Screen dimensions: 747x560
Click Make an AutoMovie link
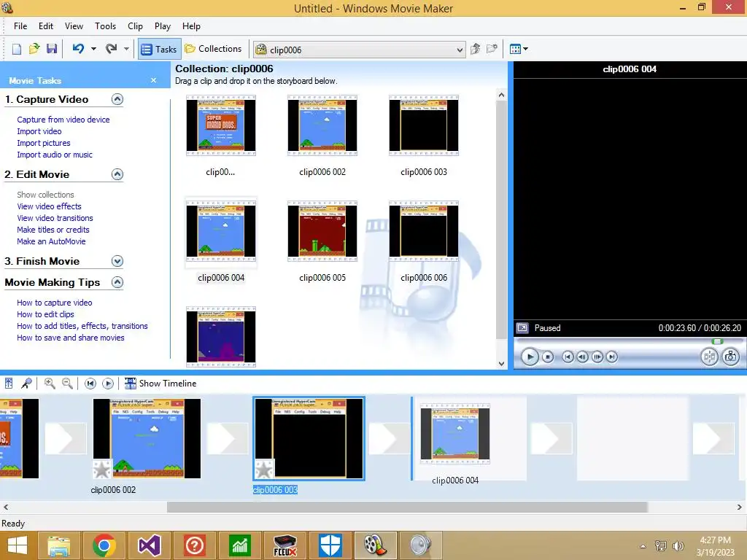52,241
